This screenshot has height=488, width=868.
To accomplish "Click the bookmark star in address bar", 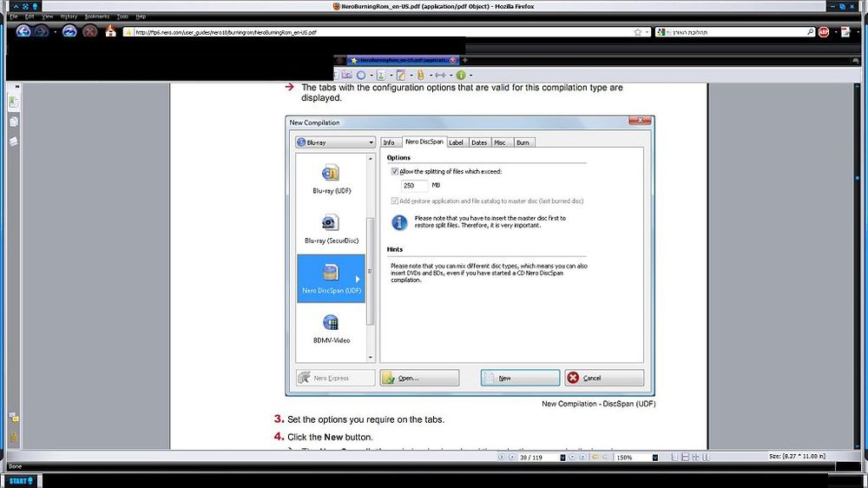I will 638,32.
